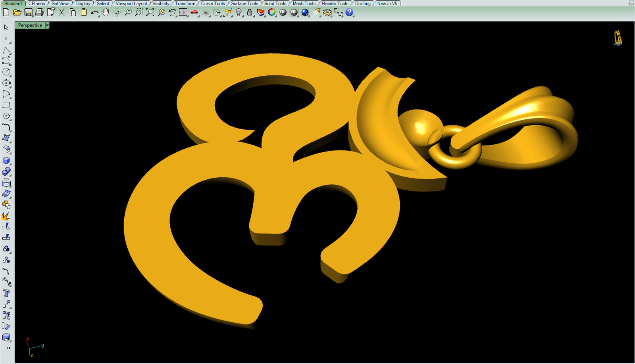Screen dimensions: 635x364
Task: Click the Zoom Dynamic magnifier icon
Action: (x=128, y=12)
